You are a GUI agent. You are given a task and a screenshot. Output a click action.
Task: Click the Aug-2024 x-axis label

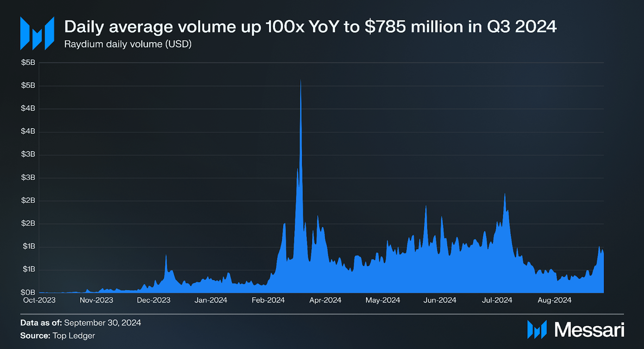point(554,300)
